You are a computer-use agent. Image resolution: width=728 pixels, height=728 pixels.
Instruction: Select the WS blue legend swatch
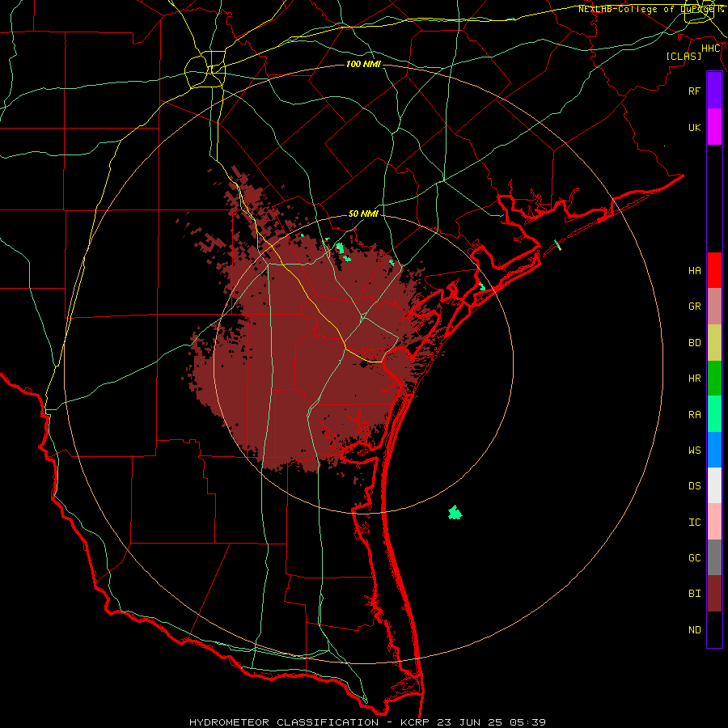point(714,450)
